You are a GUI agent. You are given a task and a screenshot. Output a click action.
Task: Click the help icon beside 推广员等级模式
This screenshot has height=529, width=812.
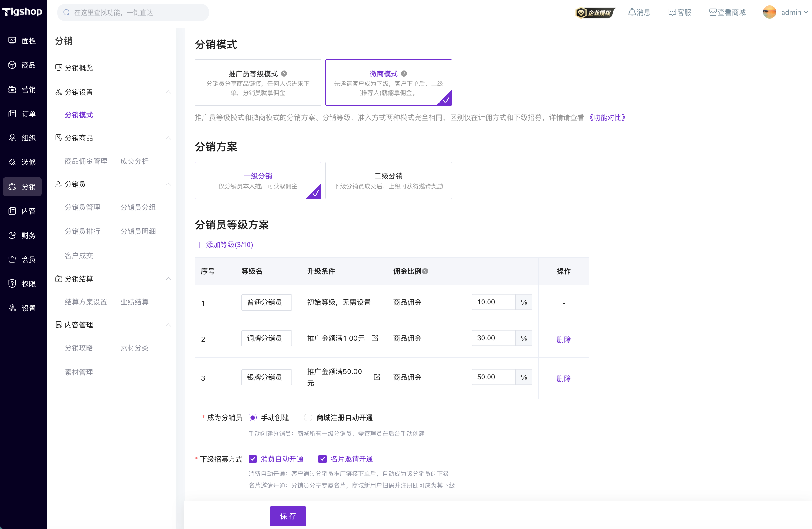(x=284, y=73)
